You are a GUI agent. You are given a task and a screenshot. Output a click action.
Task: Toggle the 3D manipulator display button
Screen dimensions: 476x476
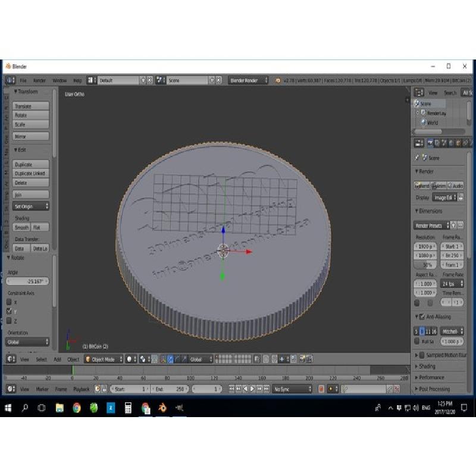coord(163,359)
